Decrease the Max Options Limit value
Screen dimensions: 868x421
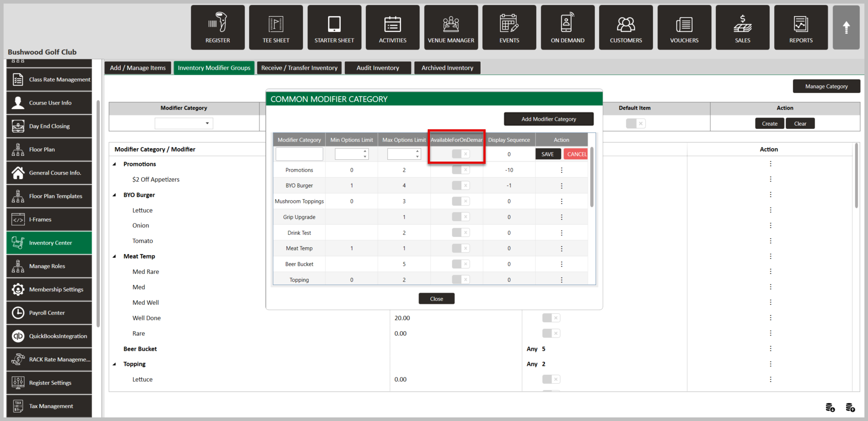(417, 157)
